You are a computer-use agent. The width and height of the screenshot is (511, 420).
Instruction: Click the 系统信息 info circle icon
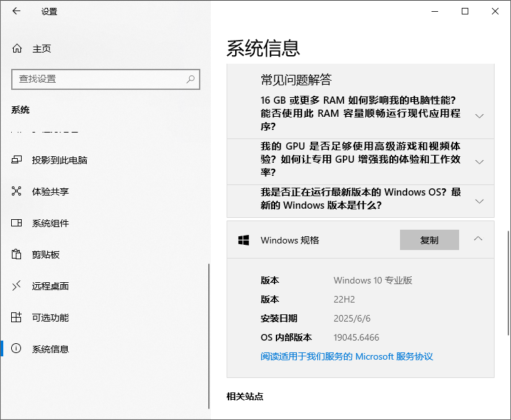pos(16,348)
